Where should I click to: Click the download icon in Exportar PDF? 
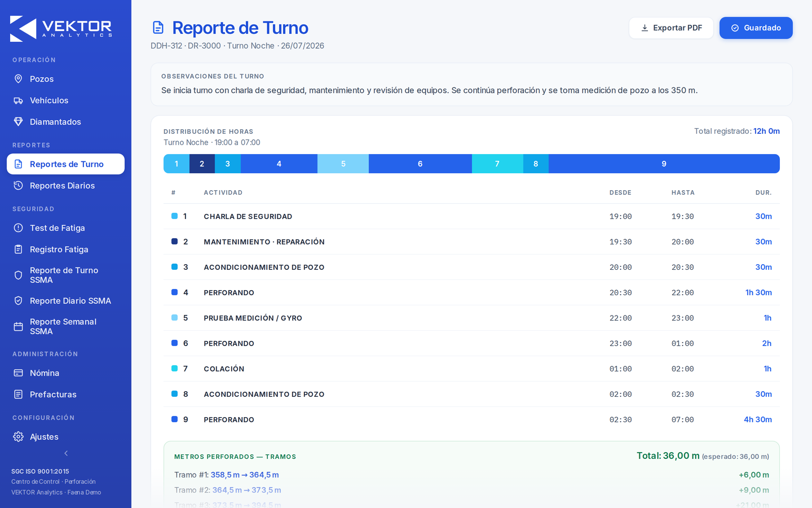tap(645, 28)
